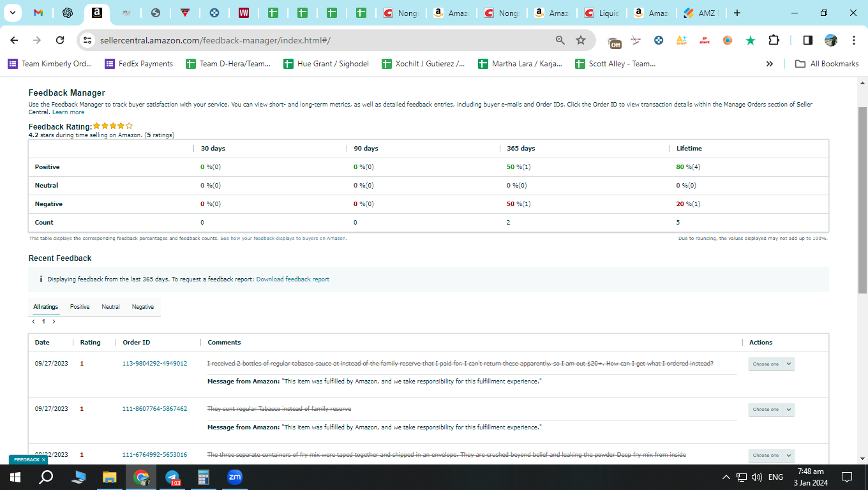Click the 365 days column header
Viewport: 868px width, 490px height.
[x=521, y=149]
